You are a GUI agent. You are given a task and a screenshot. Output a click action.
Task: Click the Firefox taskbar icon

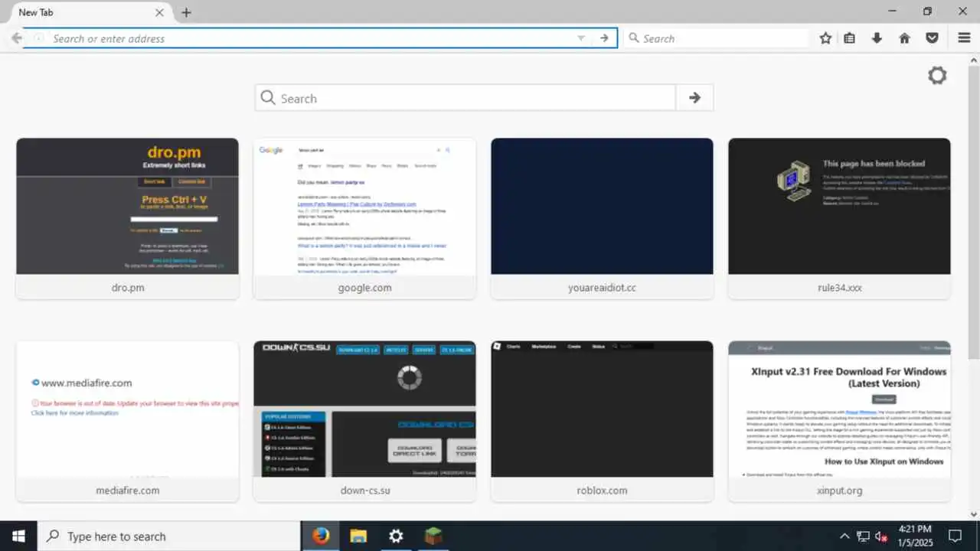[x=321, y=536]
